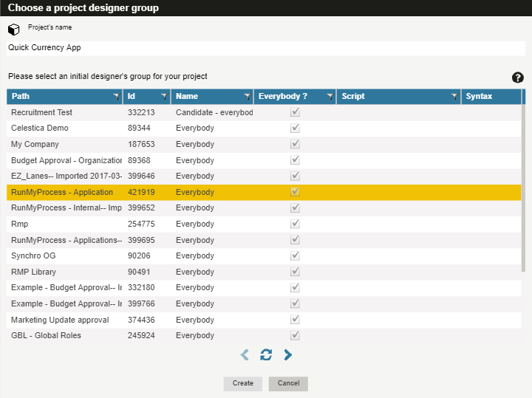
Task: Open filter for Id column
Action: point(163,97)
